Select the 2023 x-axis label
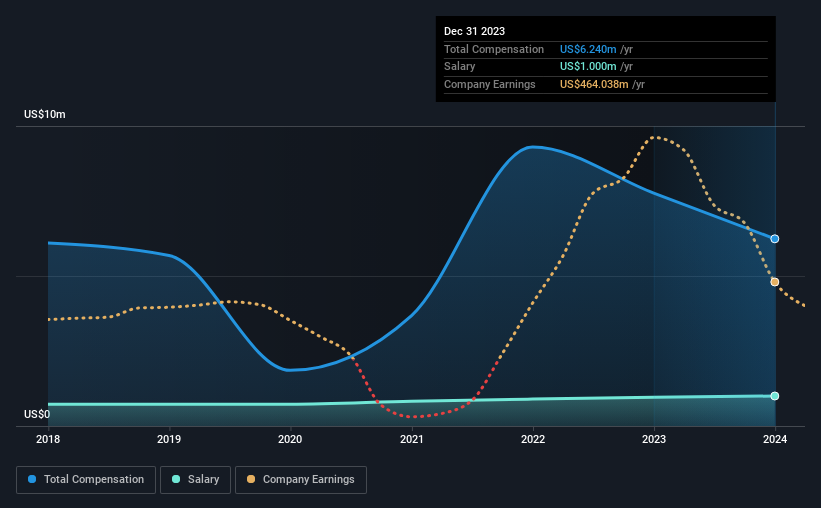Viewport: 821px width, 508px height. point(654,439)
